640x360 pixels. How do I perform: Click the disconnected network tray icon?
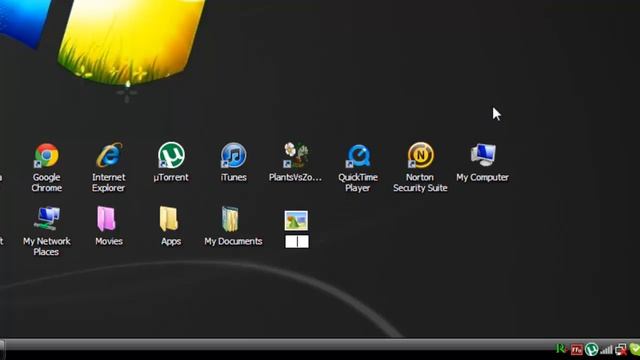pyautogui.click(x=621, y=349)
